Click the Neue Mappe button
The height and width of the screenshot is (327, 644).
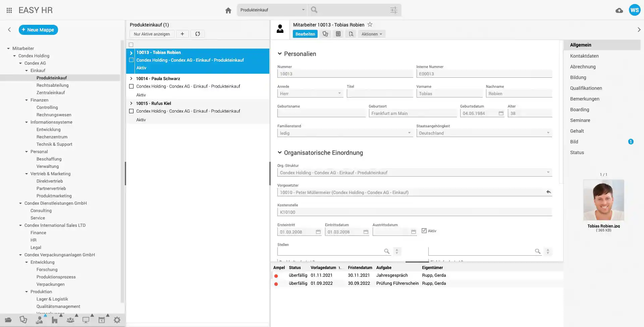pyautogui.click(x=38, y=30)
